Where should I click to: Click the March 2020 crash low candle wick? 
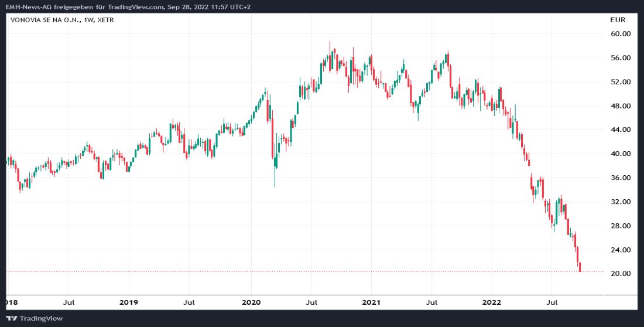click(x=275, y=179)
